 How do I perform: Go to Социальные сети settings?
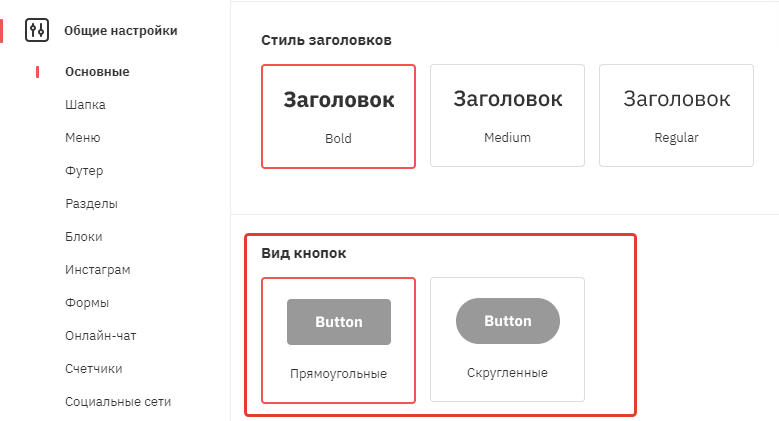[118, 402]
